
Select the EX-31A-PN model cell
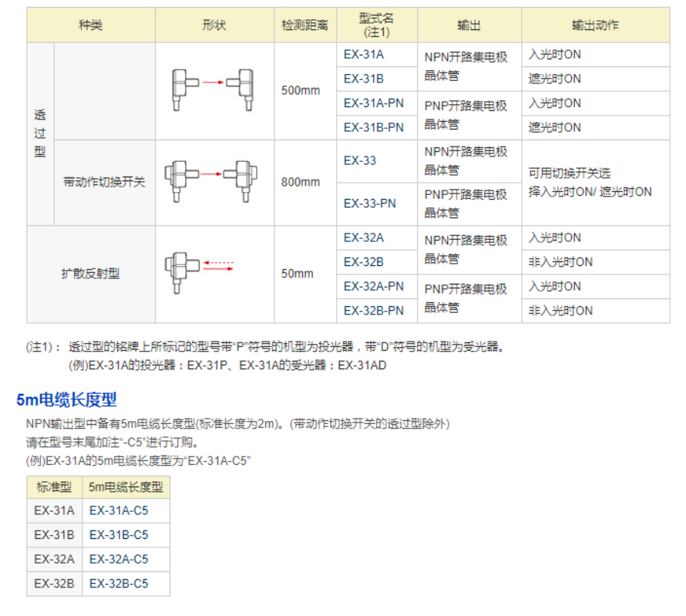coord(374,103)
